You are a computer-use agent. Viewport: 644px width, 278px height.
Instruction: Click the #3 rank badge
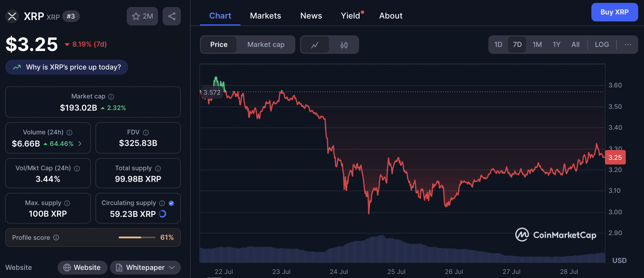(x=71, y=16)
